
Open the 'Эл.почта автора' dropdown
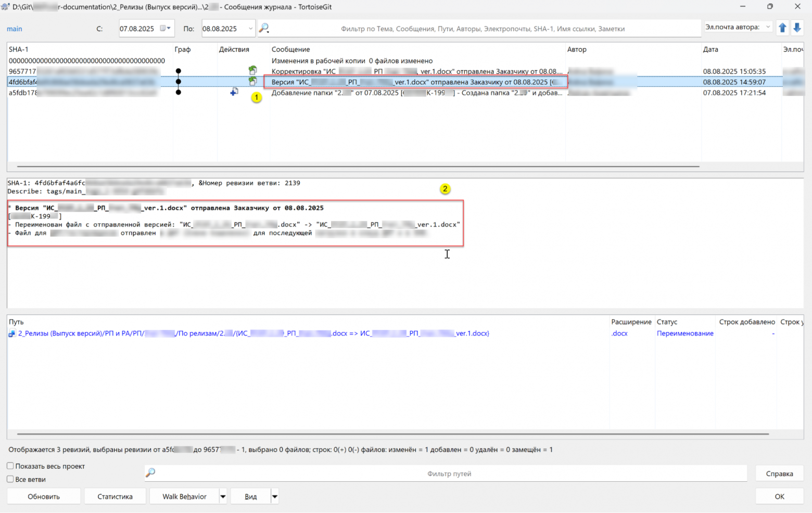click(x=768, y=27)
